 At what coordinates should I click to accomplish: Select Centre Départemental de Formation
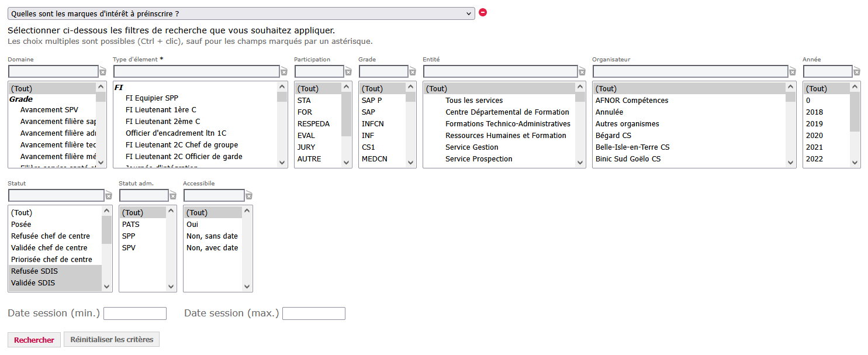point(500,112)
